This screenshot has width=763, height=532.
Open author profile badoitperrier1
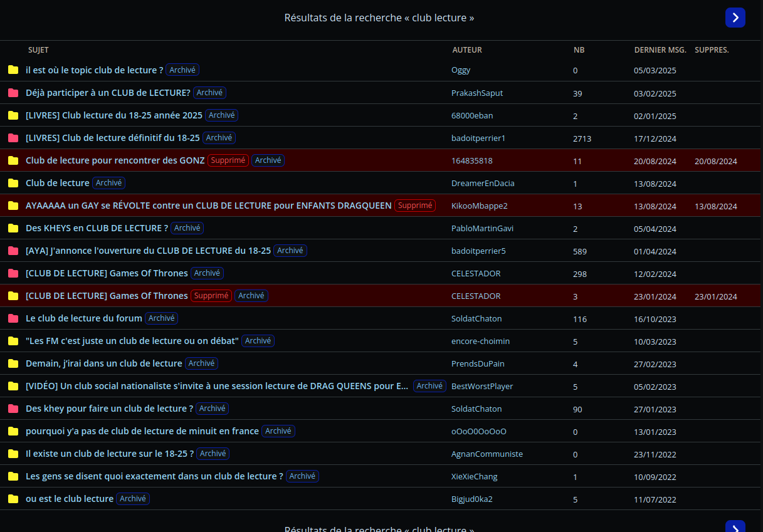coord(478,138)
